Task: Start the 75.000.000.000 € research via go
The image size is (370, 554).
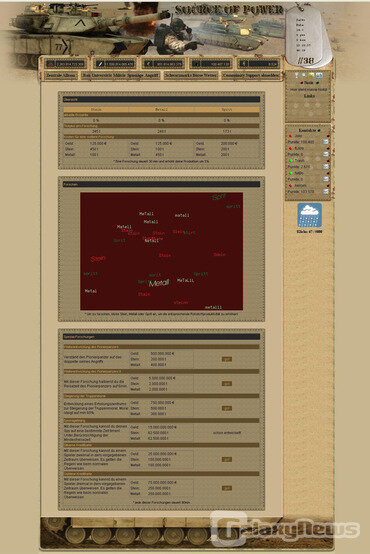Action: point(227,488)
